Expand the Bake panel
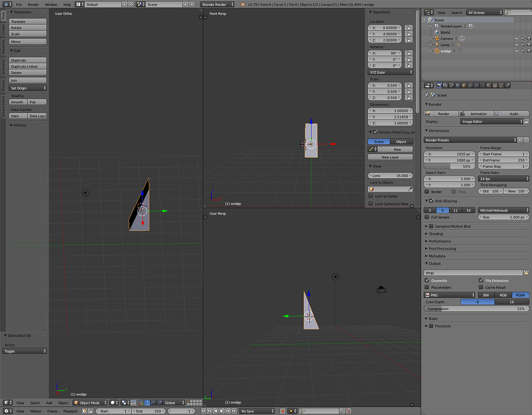This screenshot has width=532, height=415. click(x=433, y=318)
